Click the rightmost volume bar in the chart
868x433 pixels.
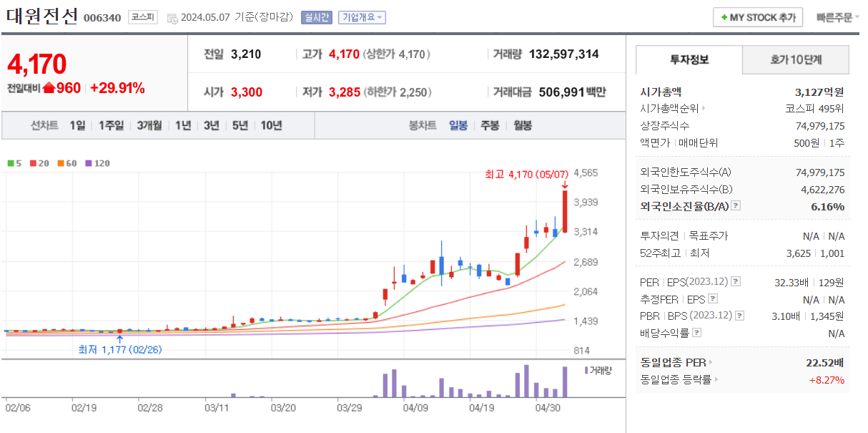(565, 382)
